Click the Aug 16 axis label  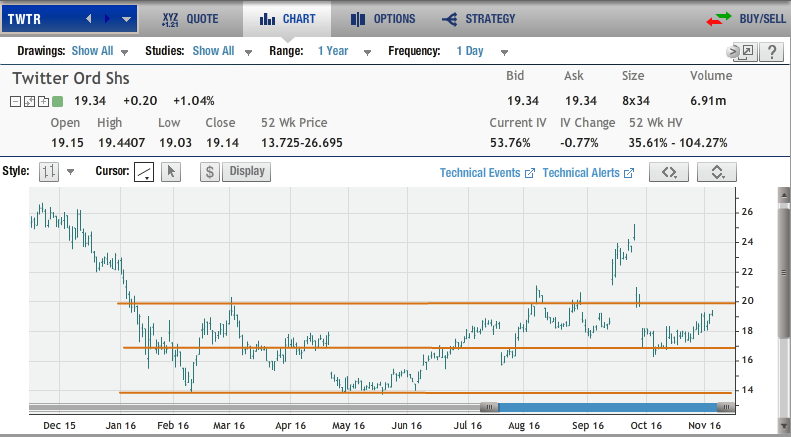pos(524,426)
